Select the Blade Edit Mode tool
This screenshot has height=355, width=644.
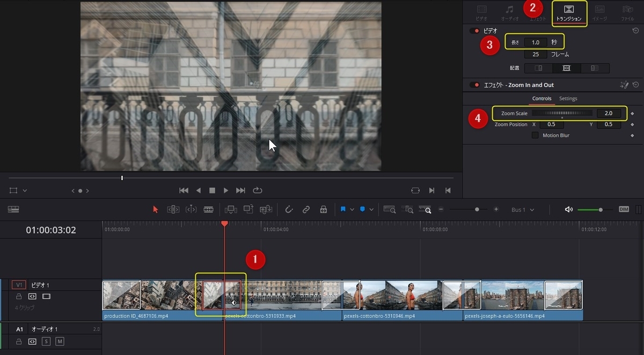click(208, 210)
